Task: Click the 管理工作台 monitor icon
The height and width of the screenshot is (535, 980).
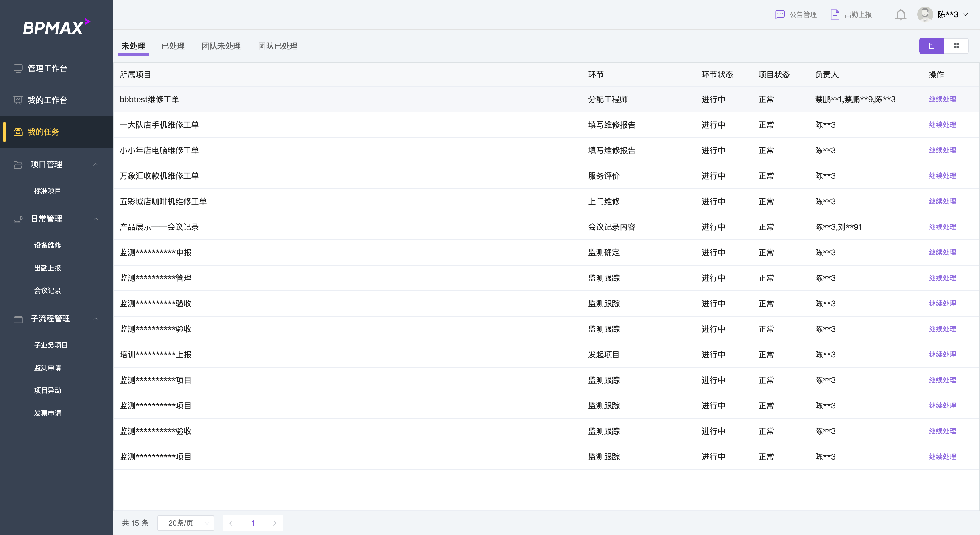Action: pyautogui.click(x=18, y=68)
